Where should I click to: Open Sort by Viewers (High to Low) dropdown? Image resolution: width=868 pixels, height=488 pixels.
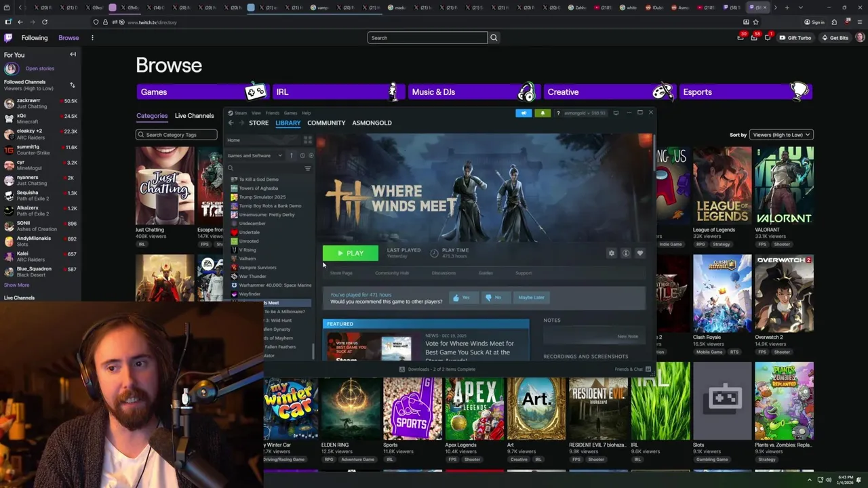[781, 135]
